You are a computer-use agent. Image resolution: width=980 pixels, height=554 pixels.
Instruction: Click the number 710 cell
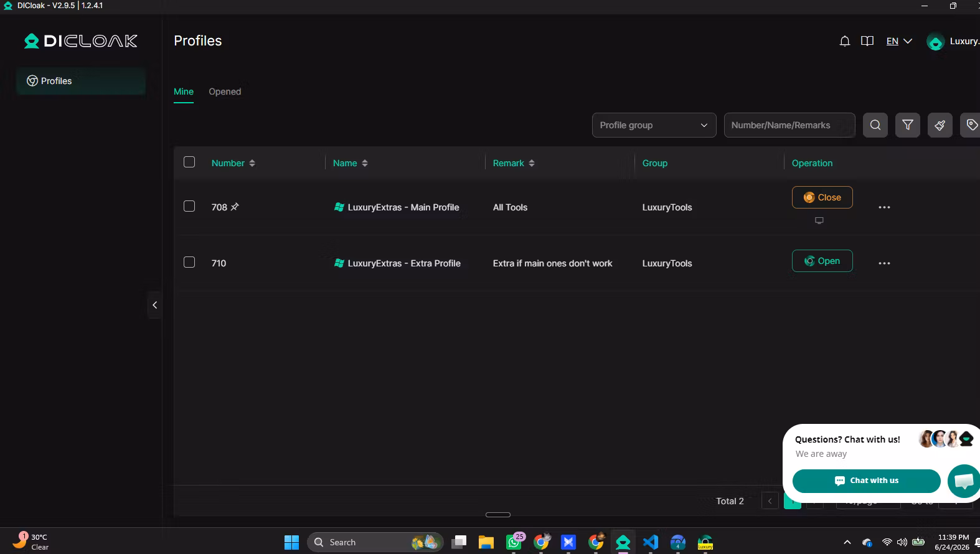click(219, 263)
